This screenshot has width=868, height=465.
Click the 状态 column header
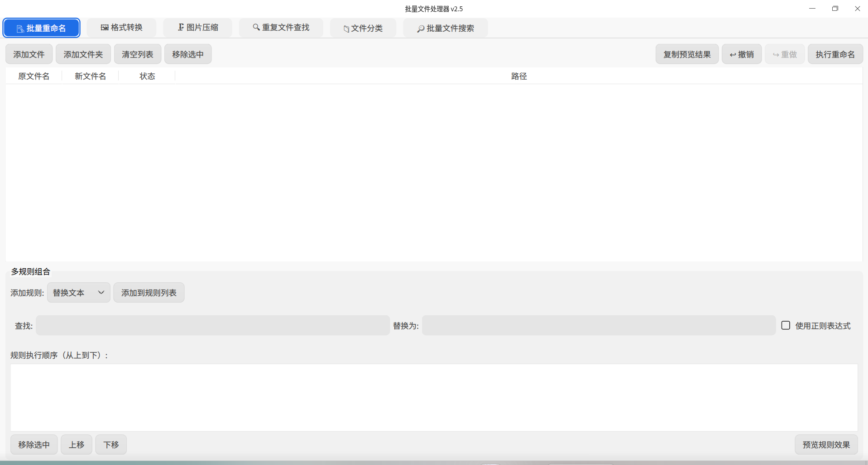147,76
